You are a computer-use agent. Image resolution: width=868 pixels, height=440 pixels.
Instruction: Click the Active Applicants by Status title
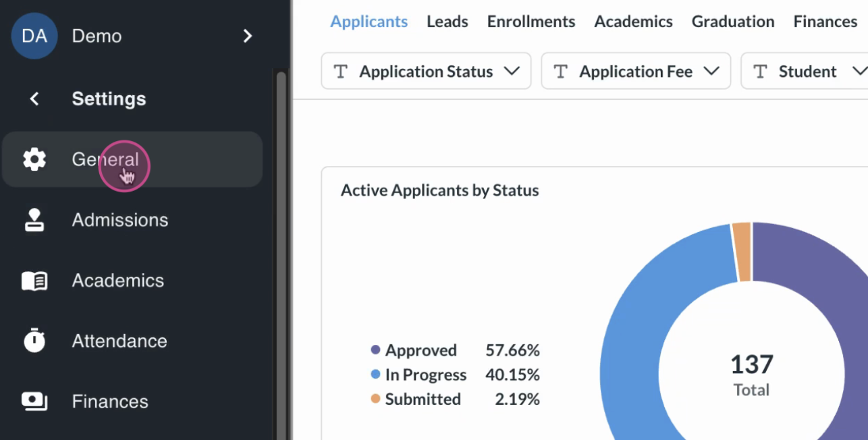tap(440, 190)
